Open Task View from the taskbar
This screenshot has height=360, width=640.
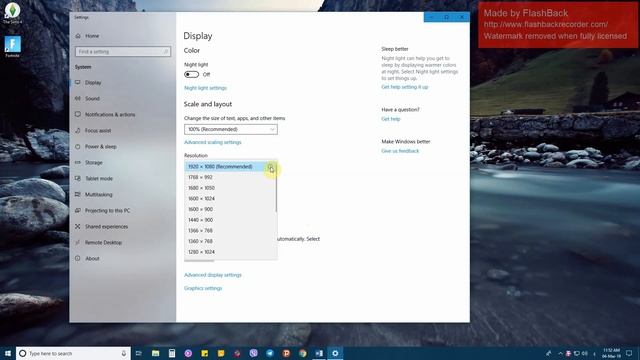point(139,353)
